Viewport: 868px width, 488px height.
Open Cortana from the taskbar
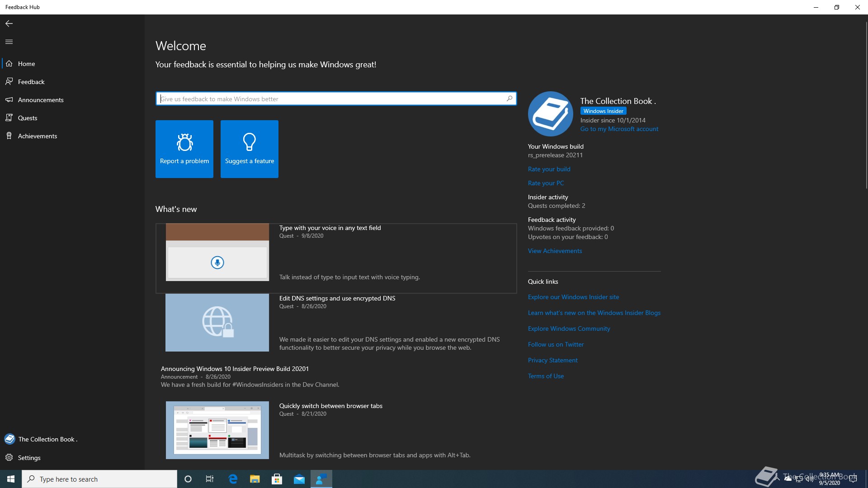[x=188, y=479]
